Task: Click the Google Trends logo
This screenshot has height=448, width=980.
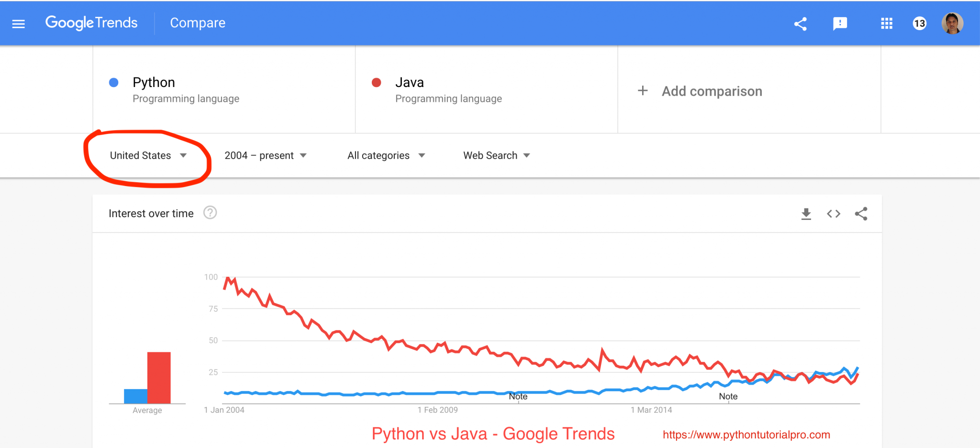Action: (91, 23)
